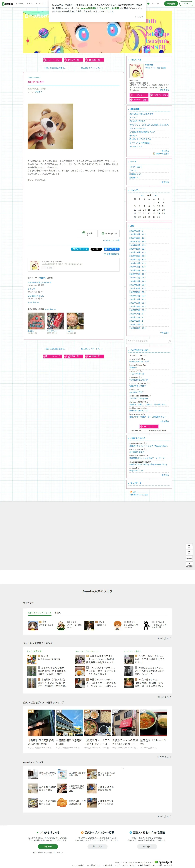The width and height of the screenshot is (195, 868).
Task: Report the post via 記事を報告する
Action: pos(112,254)
